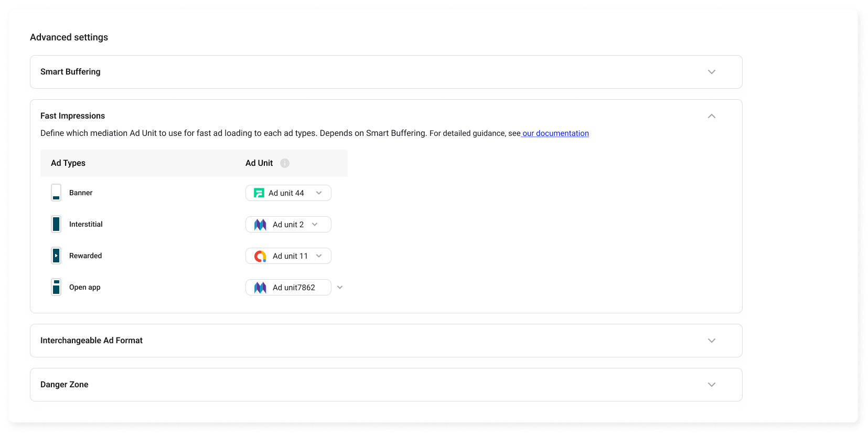
Task: Click the Ad Unit column header
Action: [x=259, y=163]
